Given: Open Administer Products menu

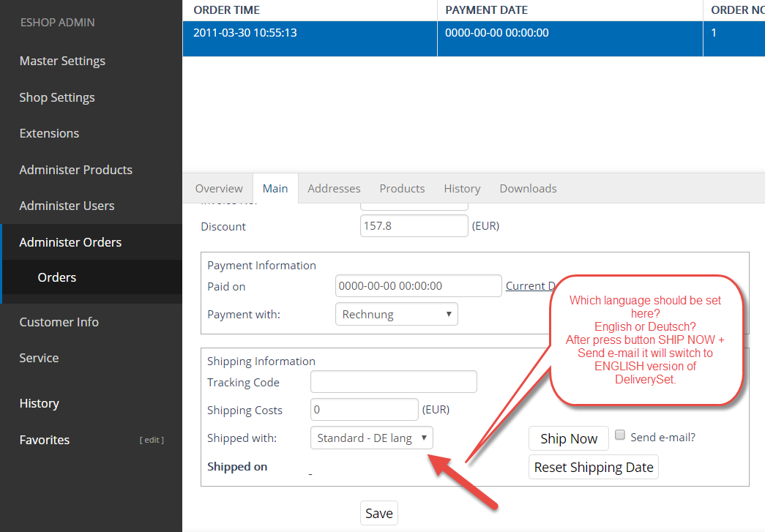Looking at the screenshot, I should pyautogui.click(x=75, y=170).
